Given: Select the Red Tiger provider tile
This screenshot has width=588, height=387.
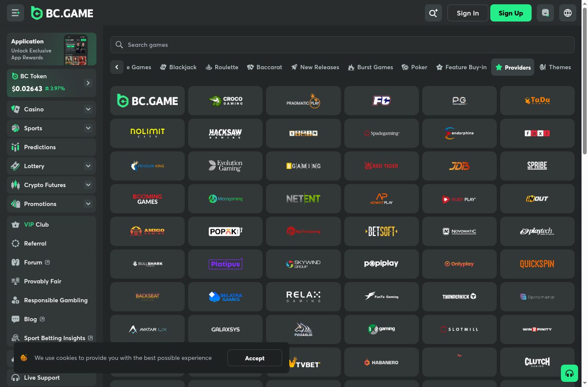Looking at the screenshot, I should [x=381, y=166].
